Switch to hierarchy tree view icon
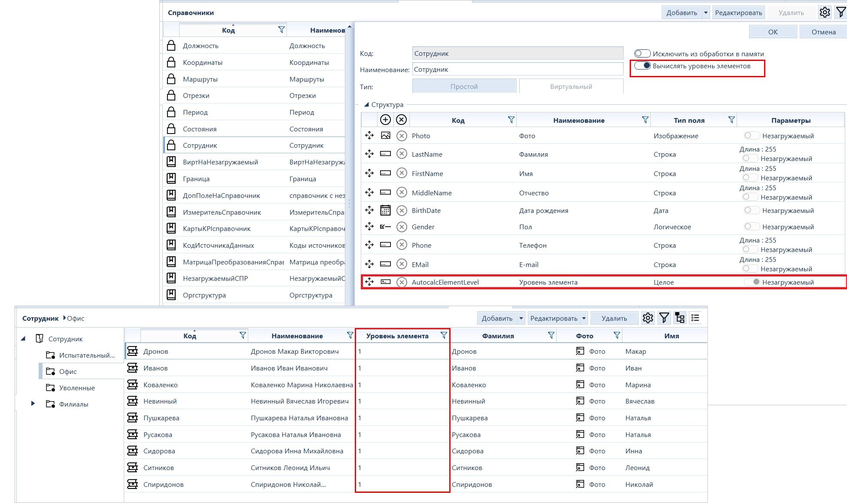The image size is (847, 504). click(x=680, y=318)
